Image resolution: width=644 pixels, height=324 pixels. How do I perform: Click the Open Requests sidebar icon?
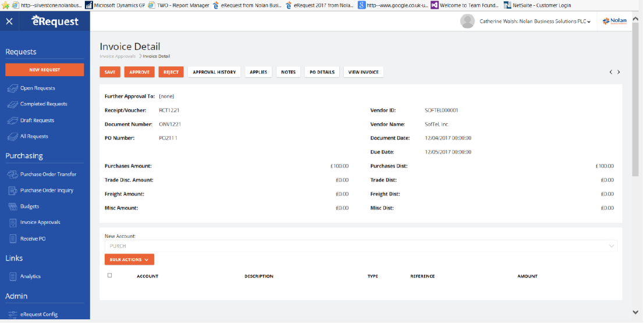tap(13, 88)
